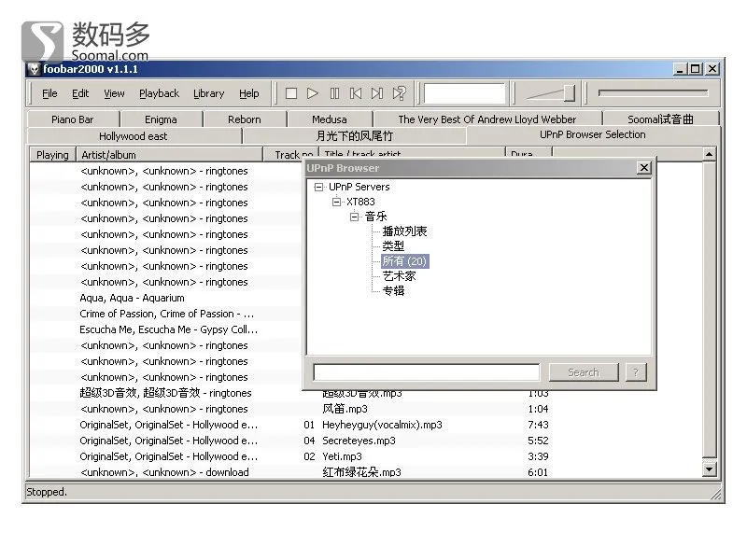Image resolution: width=747 pixels, height=560 pixels.
Task: Select the XT883 server label
Action: tap(360, 202)
